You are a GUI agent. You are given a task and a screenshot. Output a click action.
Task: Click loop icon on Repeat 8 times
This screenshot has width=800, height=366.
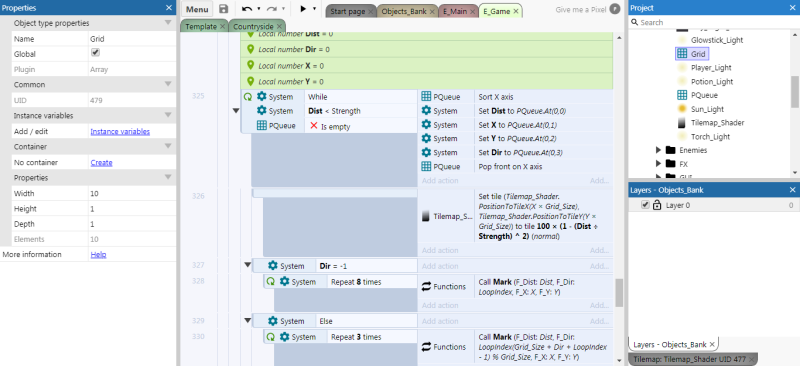click(270, 282)
